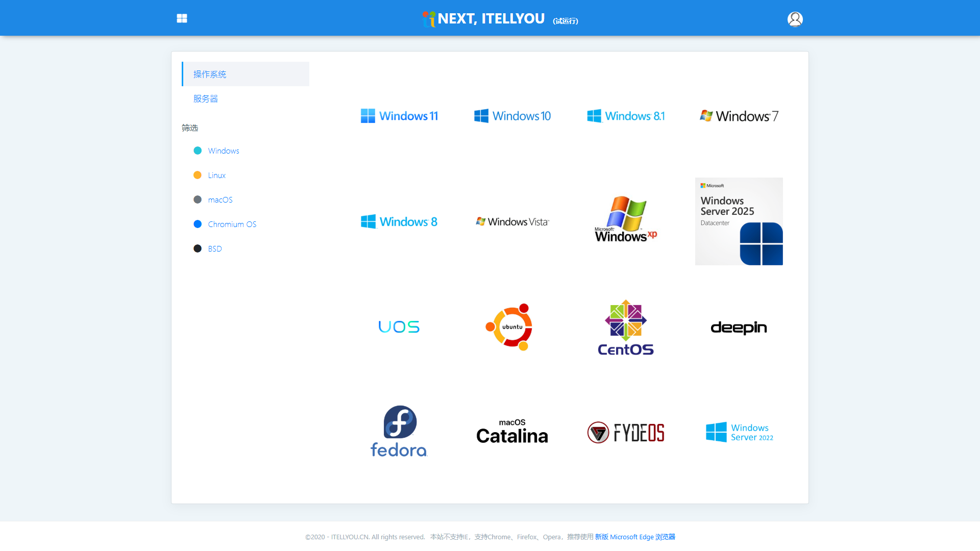The height and width of the screenshot is (551, 980).
Task: Open 新版 Microsoft Edge 浏览器 footer link
Action: coord(635,537)
